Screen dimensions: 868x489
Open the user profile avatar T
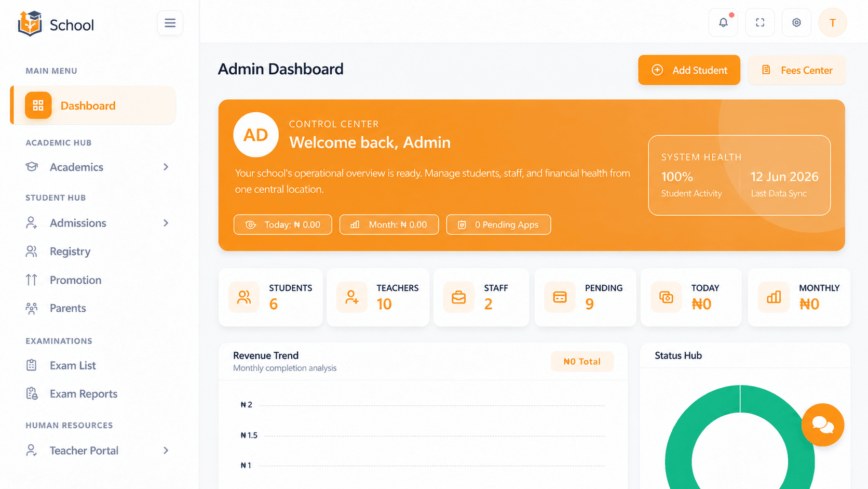(833, 22)
